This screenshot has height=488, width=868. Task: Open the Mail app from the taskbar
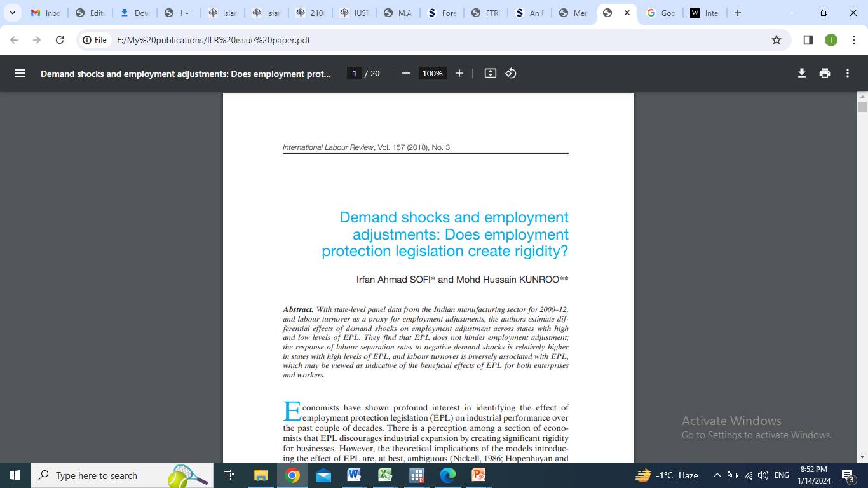click(x=323, y=475)
